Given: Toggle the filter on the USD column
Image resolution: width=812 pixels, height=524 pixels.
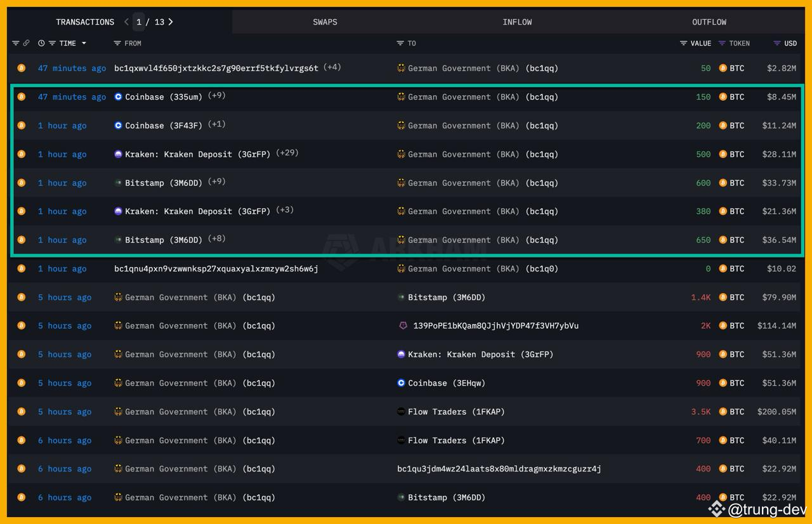Looking at the screenshot, I should (775, 43).
